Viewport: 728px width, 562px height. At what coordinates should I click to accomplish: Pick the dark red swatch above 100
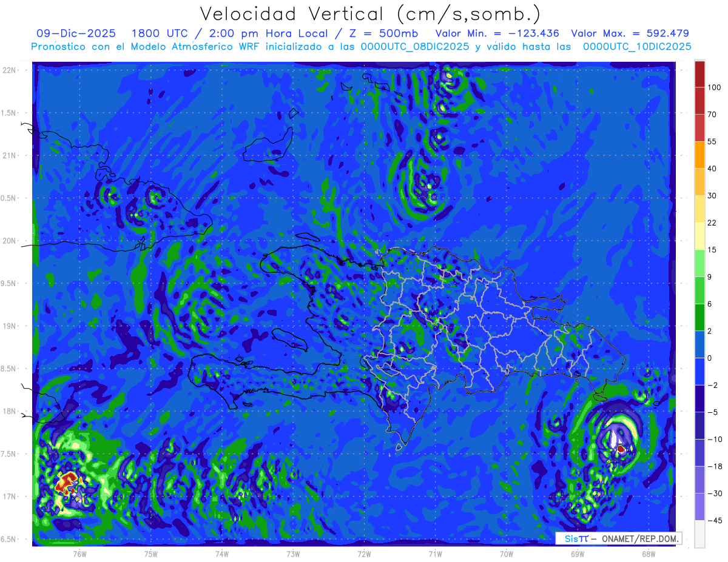point(699,74)
